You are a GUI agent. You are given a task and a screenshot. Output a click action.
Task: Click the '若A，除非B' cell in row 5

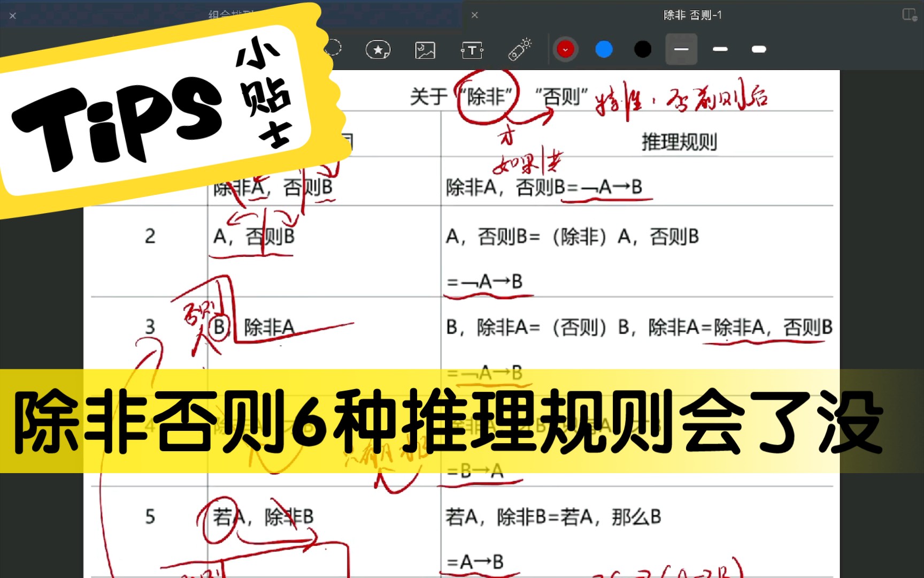pyautogui.click(x=263, y=516)
